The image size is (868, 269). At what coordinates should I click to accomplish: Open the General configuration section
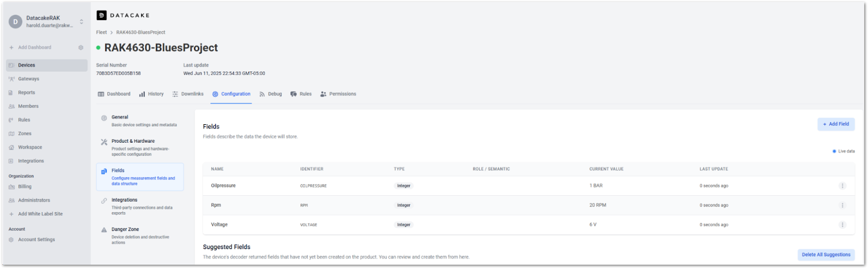(140, 121)
